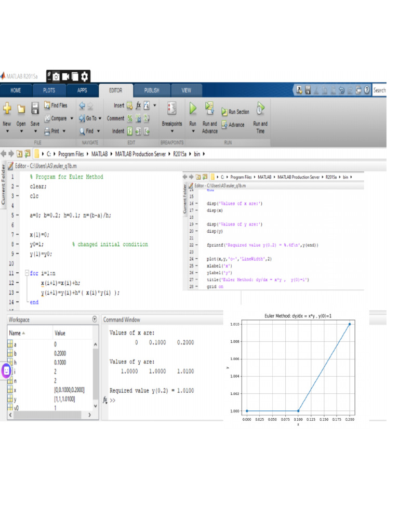Click the Run and Advance icon
Viewport: 399px width, 532px height.
[x=209, y=108]
